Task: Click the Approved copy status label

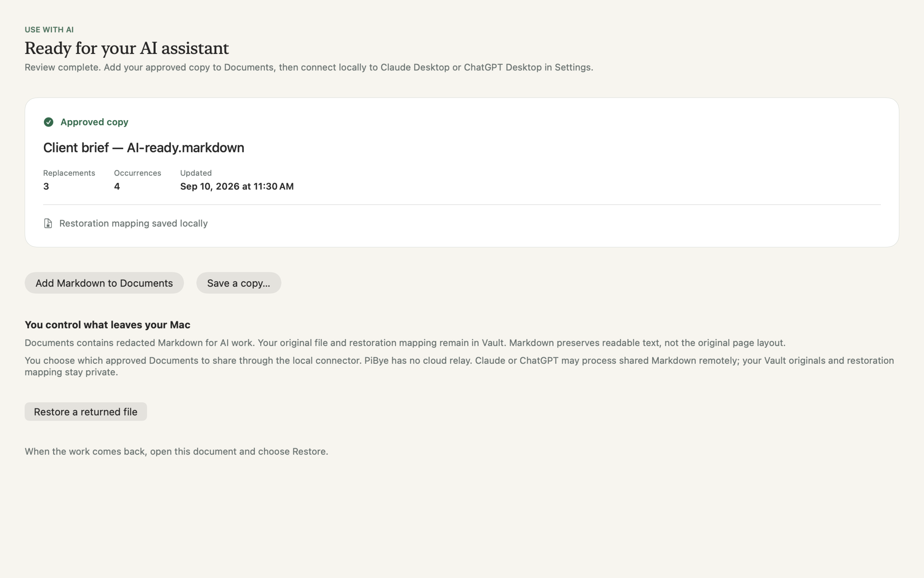Action: [x=94, y=122]
